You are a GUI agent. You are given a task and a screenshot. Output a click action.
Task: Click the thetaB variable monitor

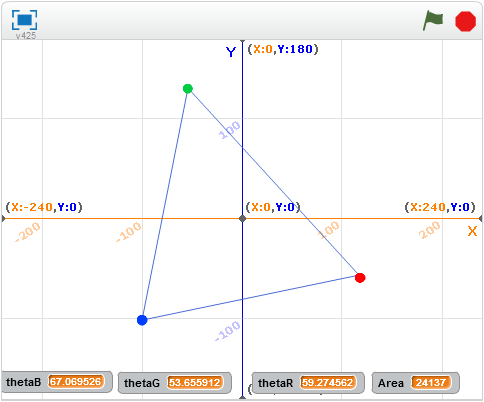coord(57,382)
